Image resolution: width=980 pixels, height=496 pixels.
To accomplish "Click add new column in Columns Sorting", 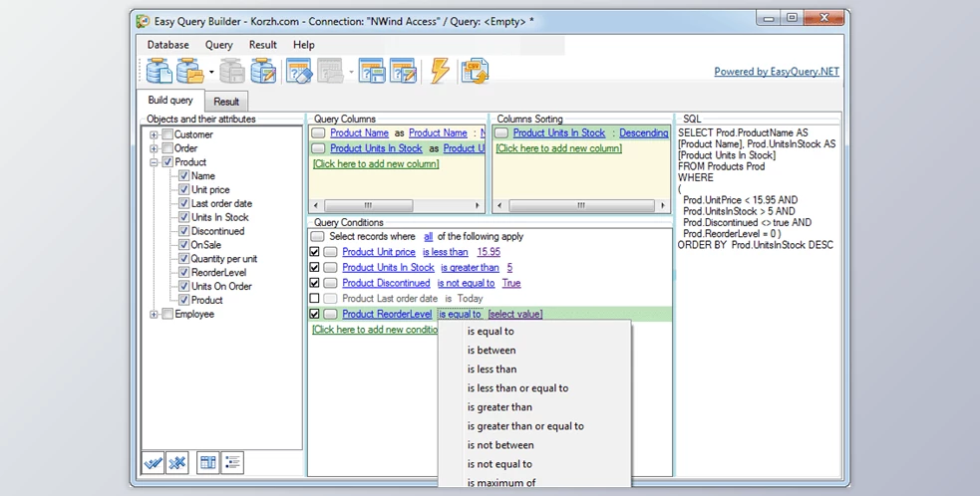I will [558, 148].
